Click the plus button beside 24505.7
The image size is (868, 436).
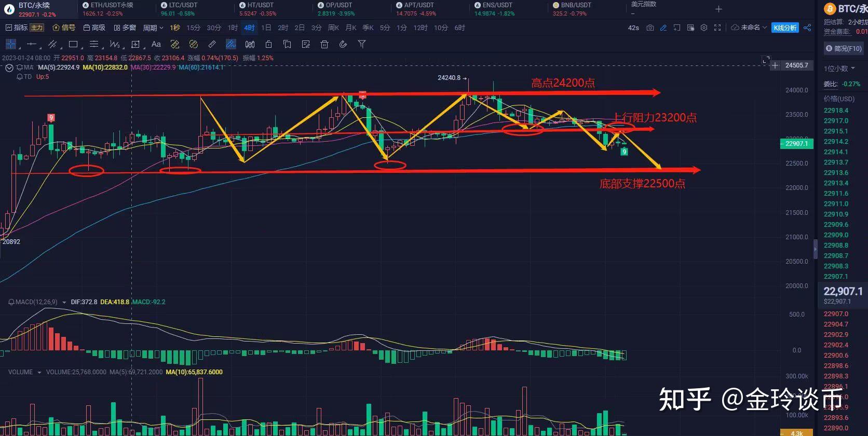[x=775, y=65]
